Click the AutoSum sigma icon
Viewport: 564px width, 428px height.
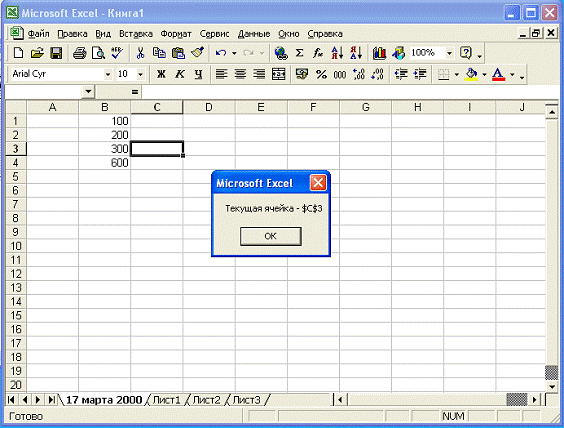tap(299, 53)
